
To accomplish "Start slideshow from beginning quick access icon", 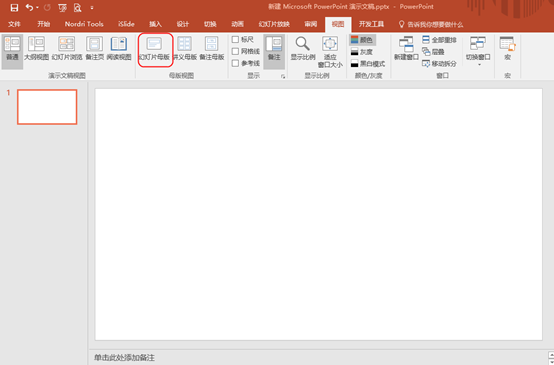I will click(62, 7).
